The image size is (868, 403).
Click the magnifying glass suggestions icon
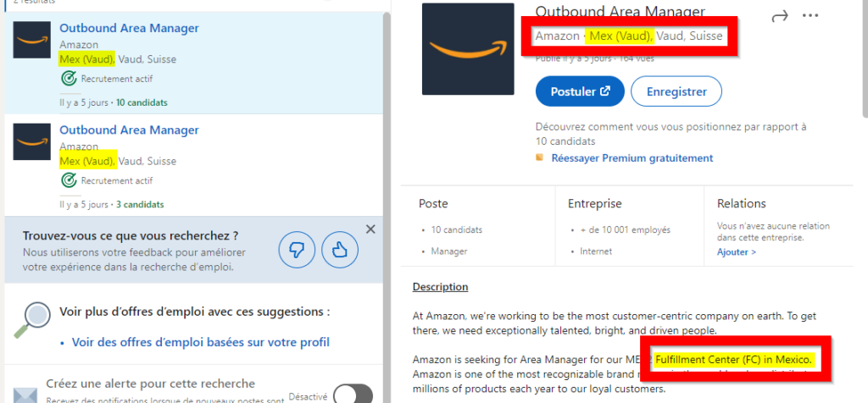[31, 320]
